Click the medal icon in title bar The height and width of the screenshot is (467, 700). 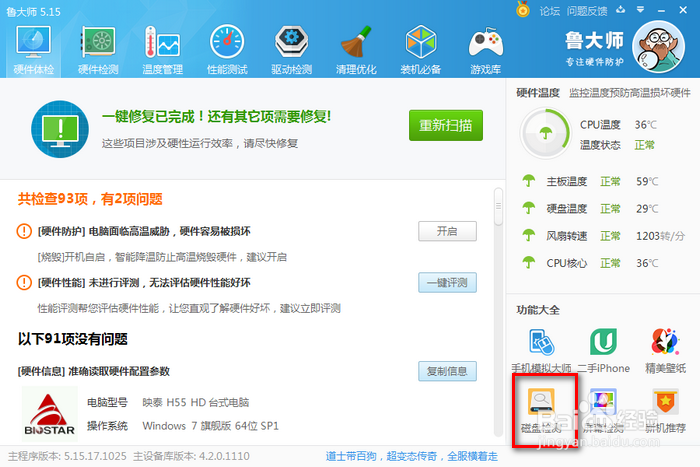tap(523, 9)
